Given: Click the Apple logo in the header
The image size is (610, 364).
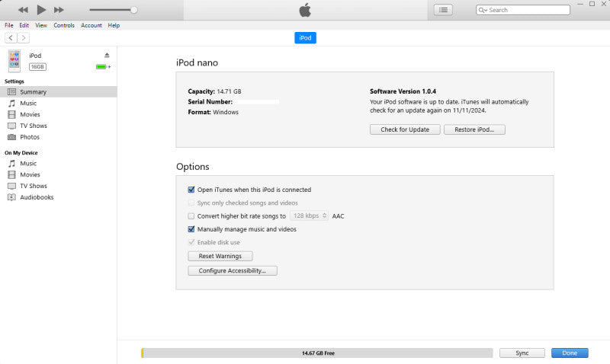Looking at the screenshot, I should 305,10.
